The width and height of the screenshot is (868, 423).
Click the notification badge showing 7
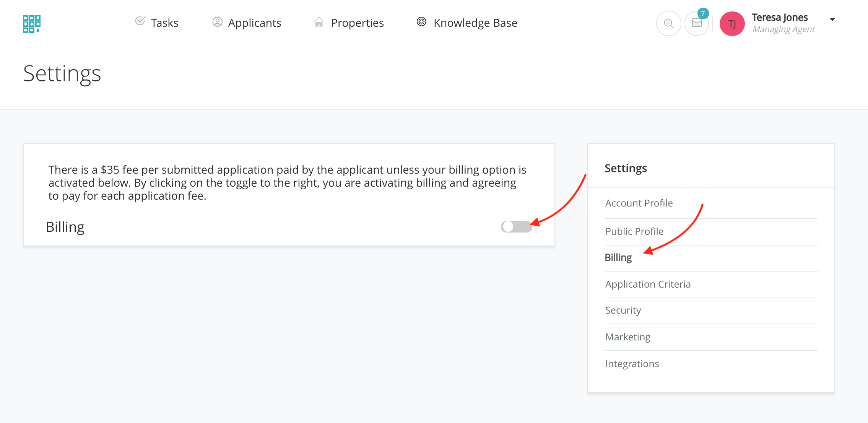[x=703, y=13]
